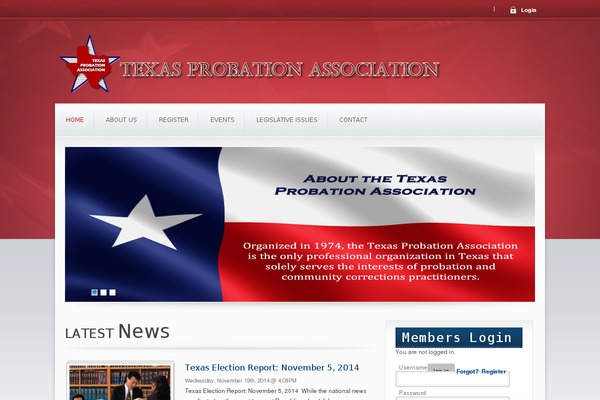Screen dimensions: 600x400
Task: Click the lock icon beside Login
Action: click(x=513, y=10)
